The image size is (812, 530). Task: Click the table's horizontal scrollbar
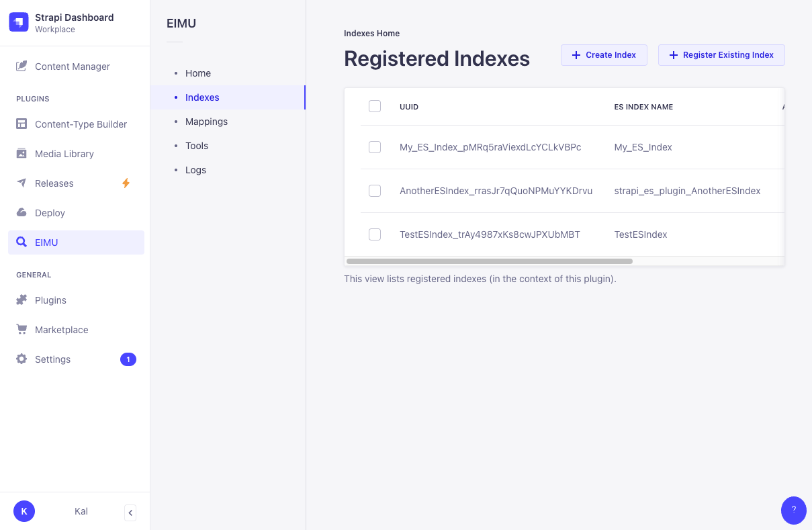pos(489,261)
